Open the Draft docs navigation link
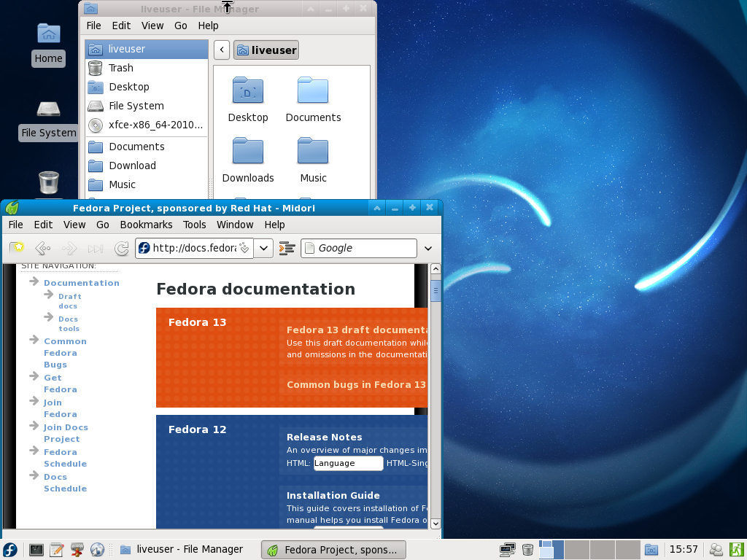The height and width of the screenshot is (560, 747). pyautogui.click(x=69, y=301)
